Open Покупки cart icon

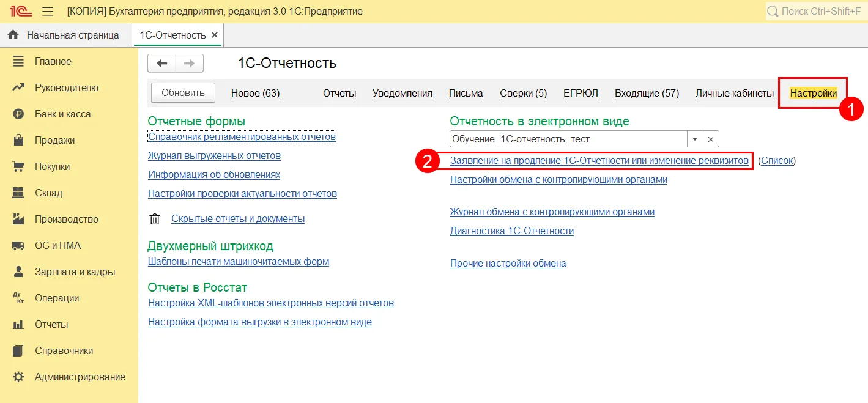pyautogui.click(x=18, y=166)
